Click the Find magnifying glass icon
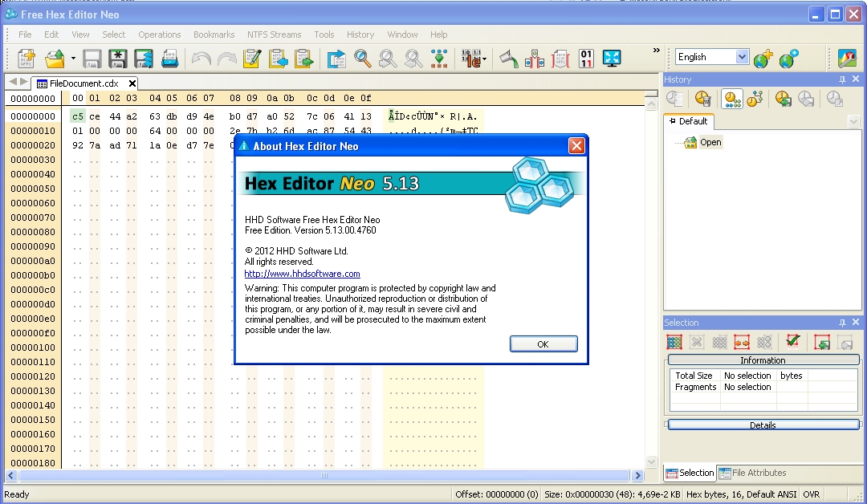Viewport: 867px width, 504px height. coord(362,58)
